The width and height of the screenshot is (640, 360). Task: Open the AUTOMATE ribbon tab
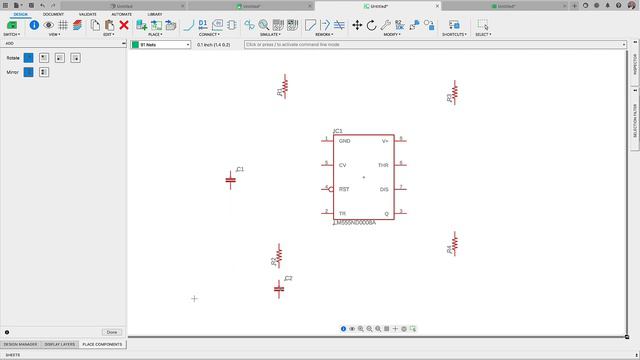122,14
